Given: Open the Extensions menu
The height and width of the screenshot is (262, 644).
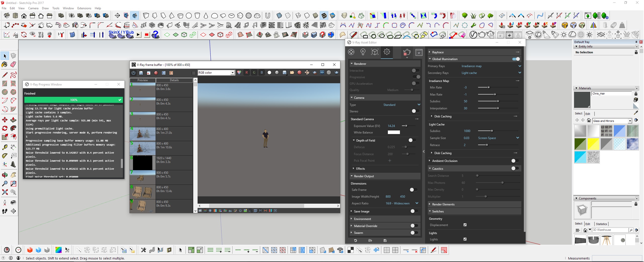Looking at the screenshot, I should click(x=84, y=8).
